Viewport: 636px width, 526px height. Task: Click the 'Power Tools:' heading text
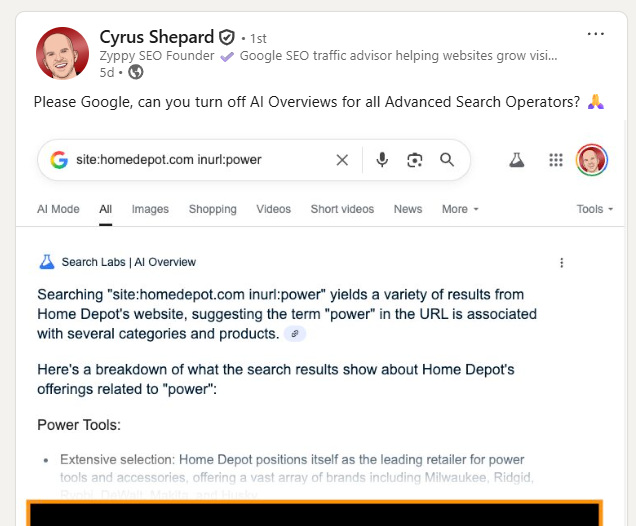79,425
